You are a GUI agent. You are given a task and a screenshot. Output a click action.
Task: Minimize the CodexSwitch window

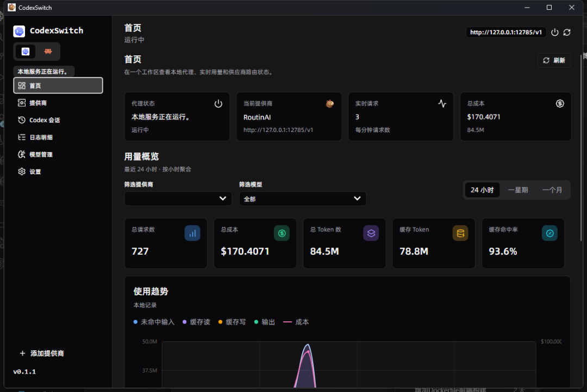coord(527,8)
